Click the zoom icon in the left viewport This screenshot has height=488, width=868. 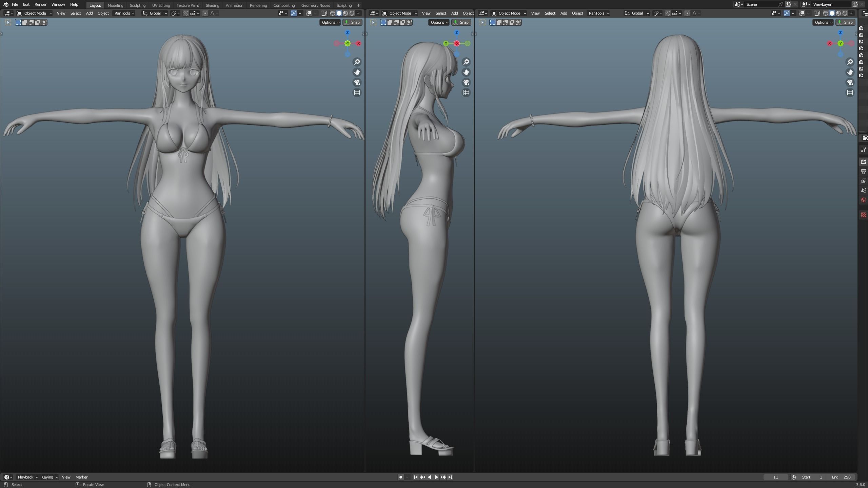(x=357, y=62)
